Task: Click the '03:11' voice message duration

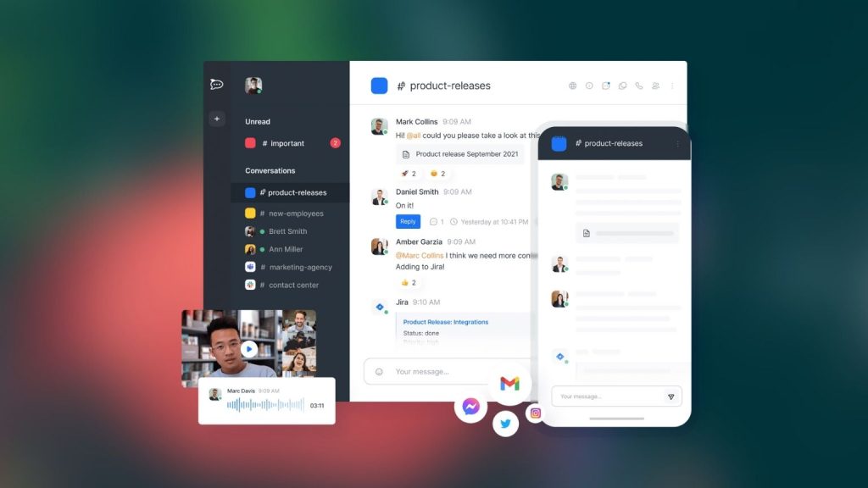Action: tap(317, 406)
